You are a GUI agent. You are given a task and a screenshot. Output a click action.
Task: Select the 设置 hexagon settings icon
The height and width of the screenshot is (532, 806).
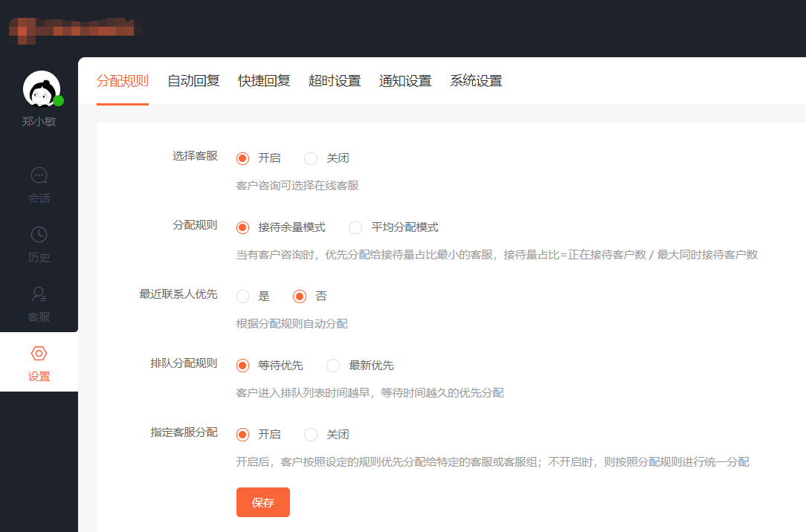coord(39,354)
